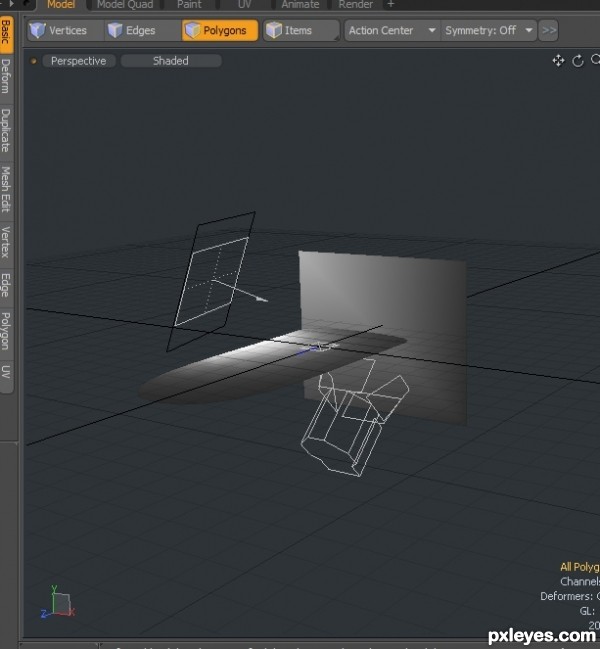Viewport: 600px width, 649px height.
Task: Select the wireframe camera object in the viewport
Action: [x=356, y=418]
